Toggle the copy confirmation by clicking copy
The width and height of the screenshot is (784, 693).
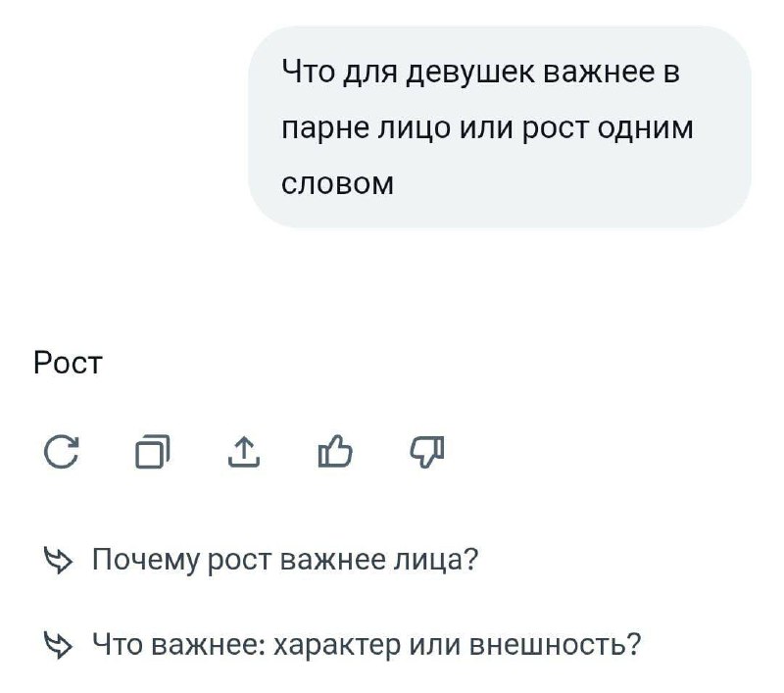pyautogui.click(x=152, y=452)
